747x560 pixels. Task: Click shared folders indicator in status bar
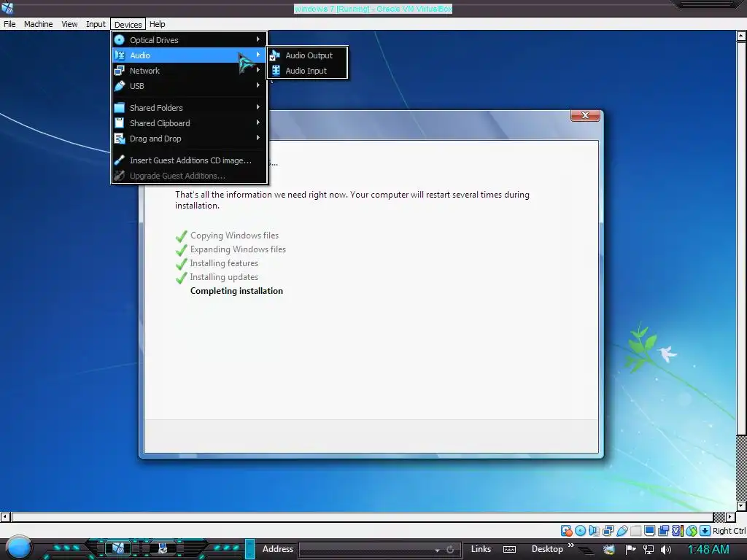point(635,531)
